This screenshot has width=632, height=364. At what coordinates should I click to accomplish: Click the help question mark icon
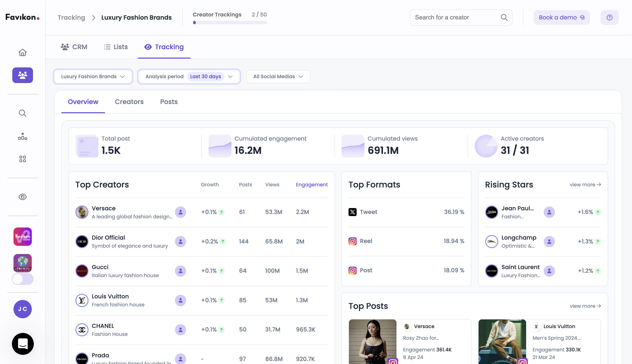609,18
